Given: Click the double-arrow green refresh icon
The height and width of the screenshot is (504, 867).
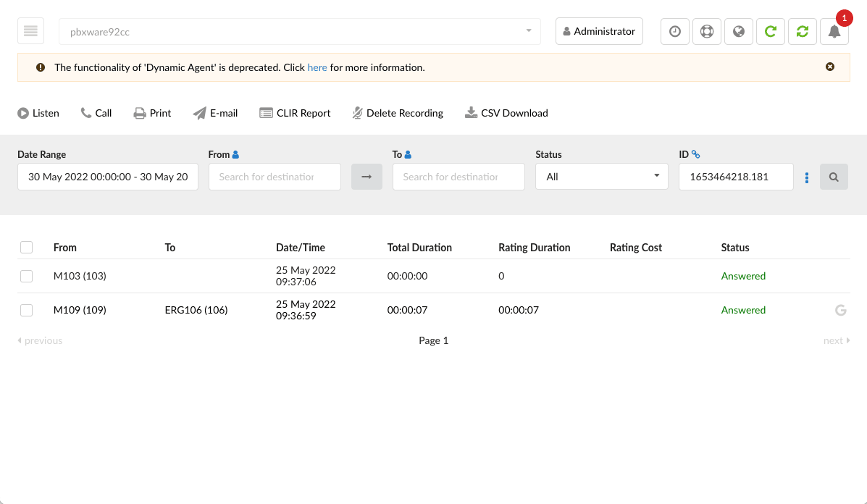Looking at the screenshot, I should point(803,32).
